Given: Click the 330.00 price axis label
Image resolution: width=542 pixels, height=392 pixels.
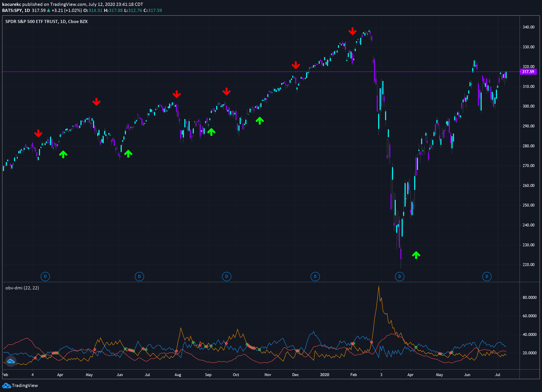Looking at the screenshot, I should click(x=528, y=47).
